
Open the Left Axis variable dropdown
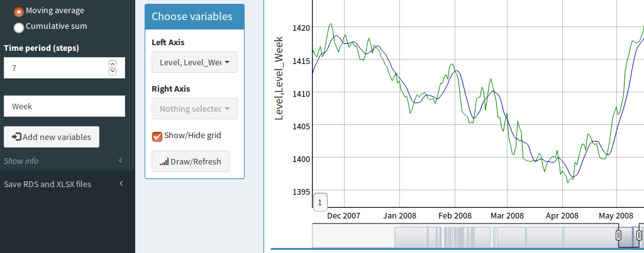[194, 62]
